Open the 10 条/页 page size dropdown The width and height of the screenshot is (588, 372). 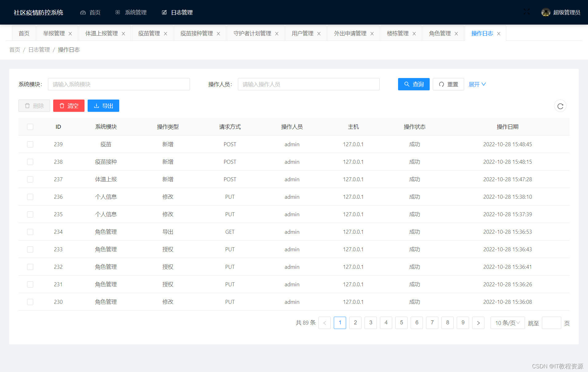tap(507, 323)
